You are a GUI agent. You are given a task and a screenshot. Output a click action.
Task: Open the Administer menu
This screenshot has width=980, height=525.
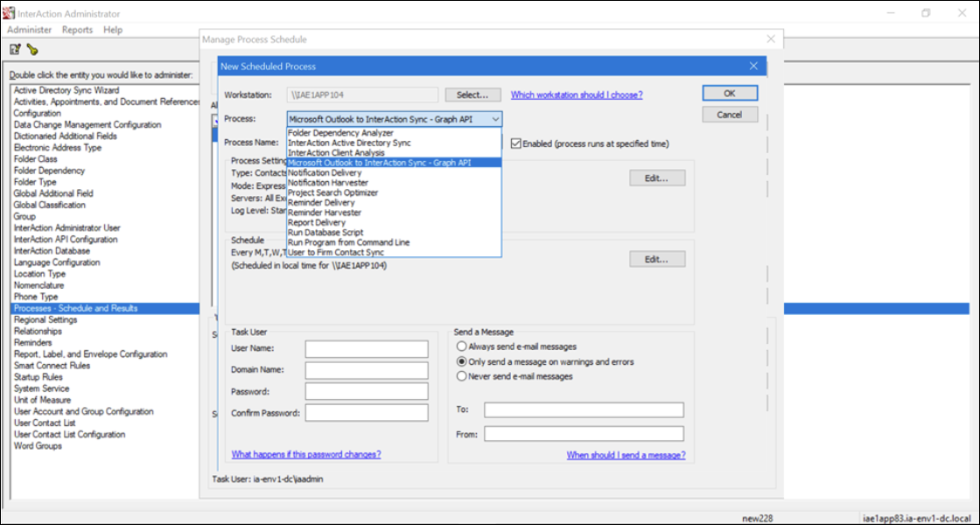30,30
